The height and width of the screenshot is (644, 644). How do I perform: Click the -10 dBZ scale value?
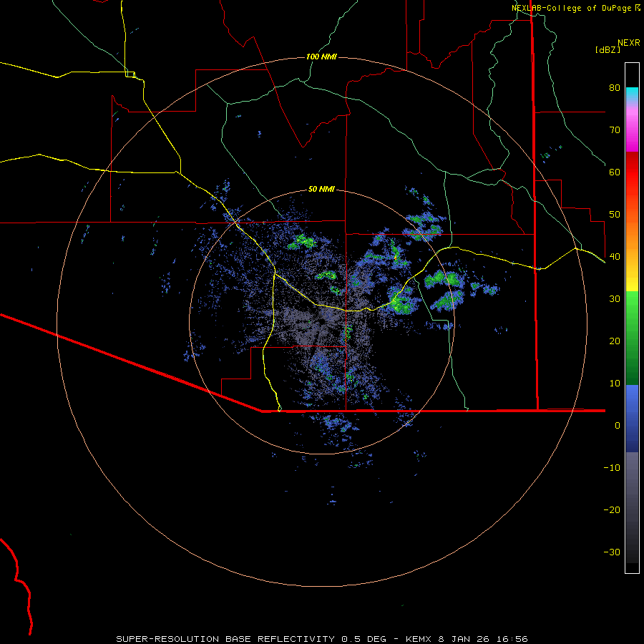click(612, 467)
